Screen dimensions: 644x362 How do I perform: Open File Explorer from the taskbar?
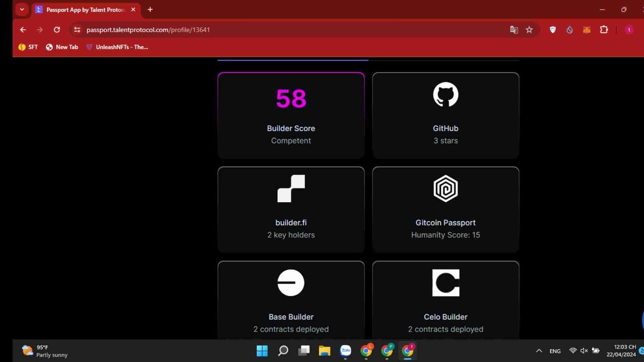coord(325,351)
